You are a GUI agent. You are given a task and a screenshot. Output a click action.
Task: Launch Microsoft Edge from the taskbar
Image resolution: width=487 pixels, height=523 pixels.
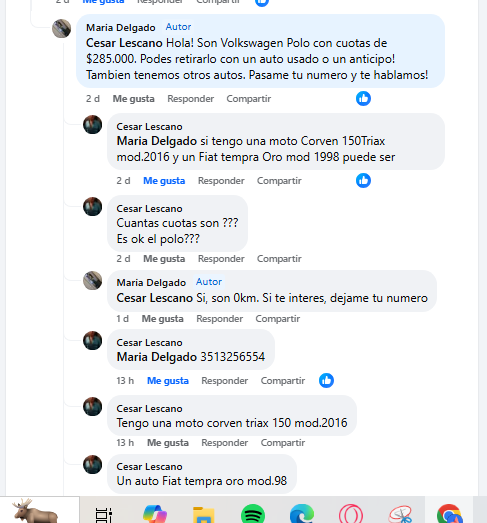[x=302, y=514]
